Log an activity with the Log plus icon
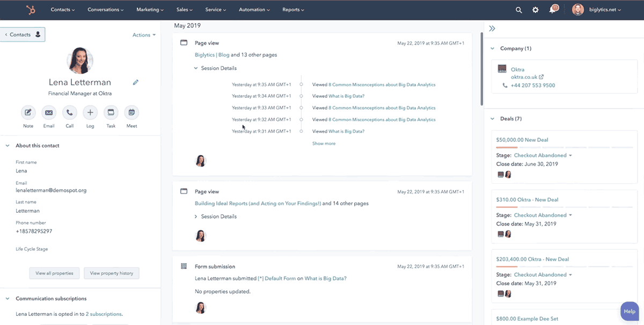The width and height of the screenshot is (644, 325). (90, 113)
